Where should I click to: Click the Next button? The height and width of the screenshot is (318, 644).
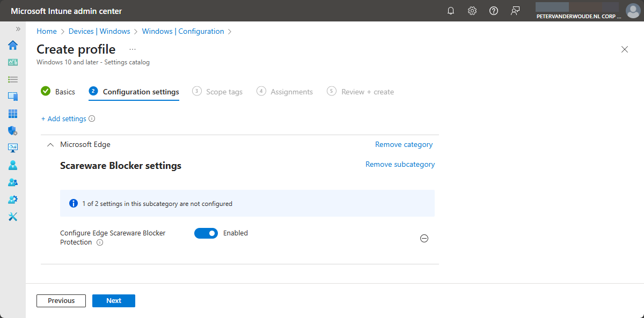click(114, 301)
